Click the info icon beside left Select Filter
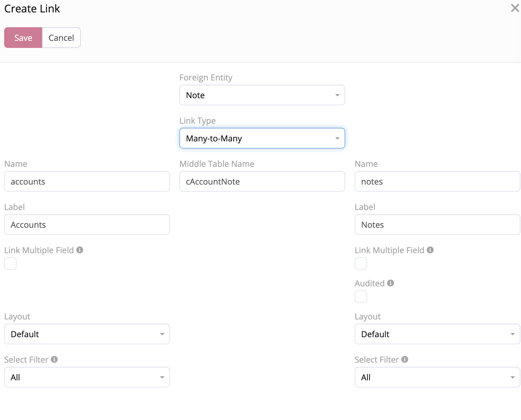This screenshot has height=420, width=521. (x=54, y=359)
